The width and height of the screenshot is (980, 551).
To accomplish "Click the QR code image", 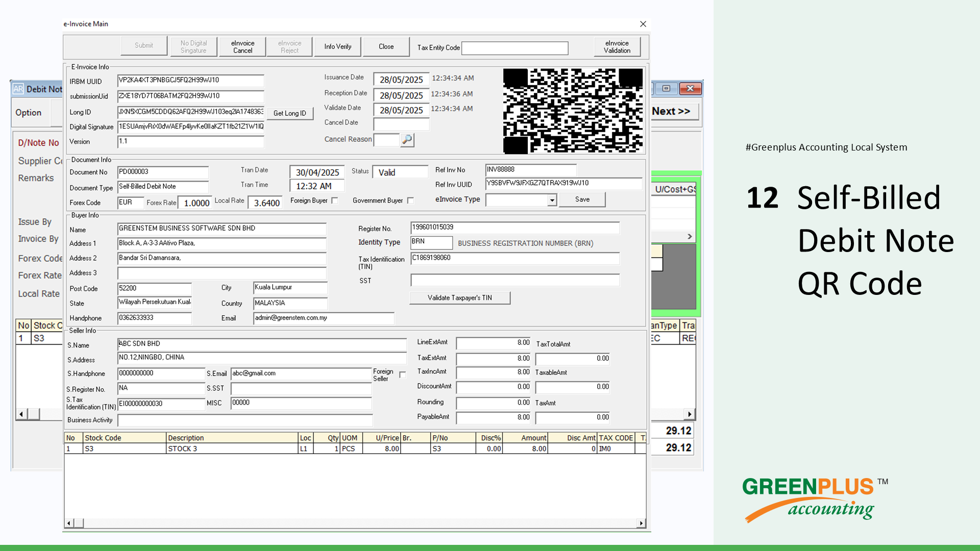I will 573,111.
